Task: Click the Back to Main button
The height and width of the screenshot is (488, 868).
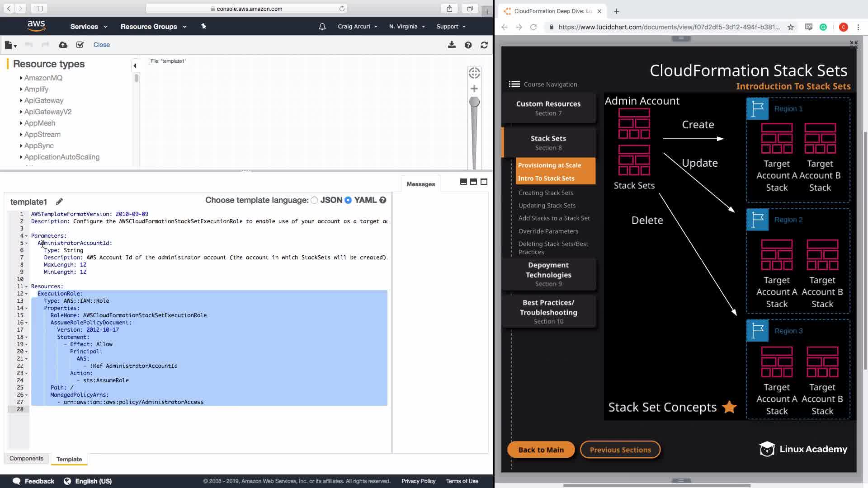Action: pyautogui.click(x=541, y=450)
